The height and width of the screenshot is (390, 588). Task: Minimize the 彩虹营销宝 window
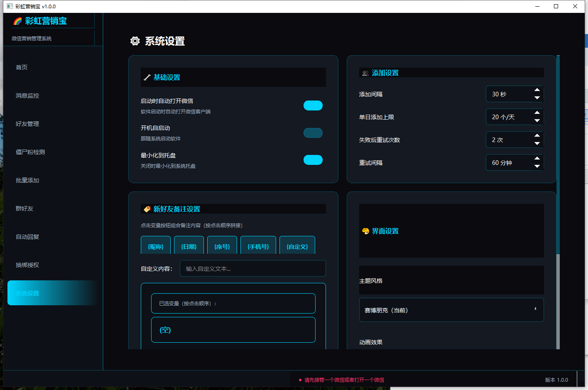[537, 6]
